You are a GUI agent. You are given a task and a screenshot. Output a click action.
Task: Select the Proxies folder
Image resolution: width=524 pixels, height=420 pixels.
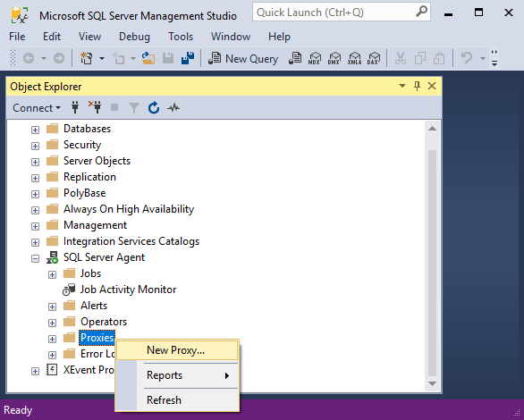tap(97, 338)
